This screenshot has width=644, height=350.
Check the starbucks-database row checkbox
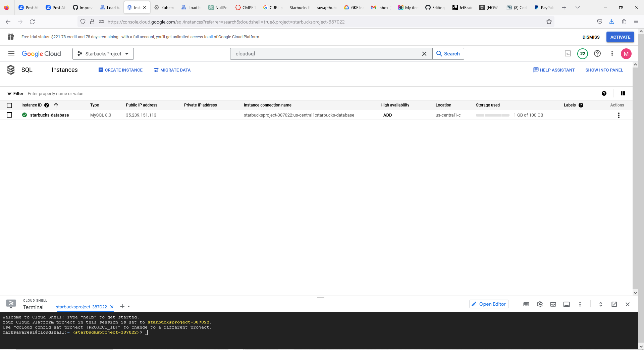click(9, 115)
